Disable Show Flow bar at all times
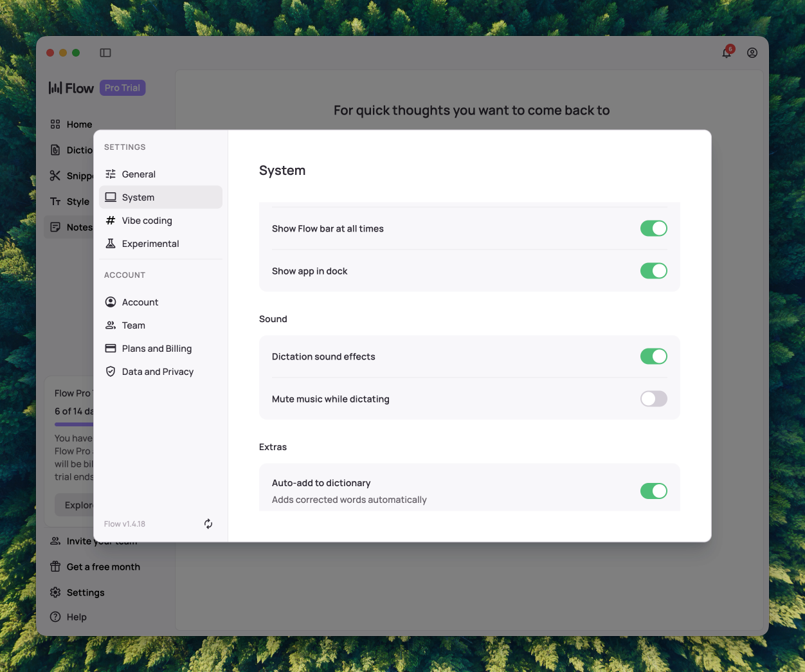 [x=653, y=228]
